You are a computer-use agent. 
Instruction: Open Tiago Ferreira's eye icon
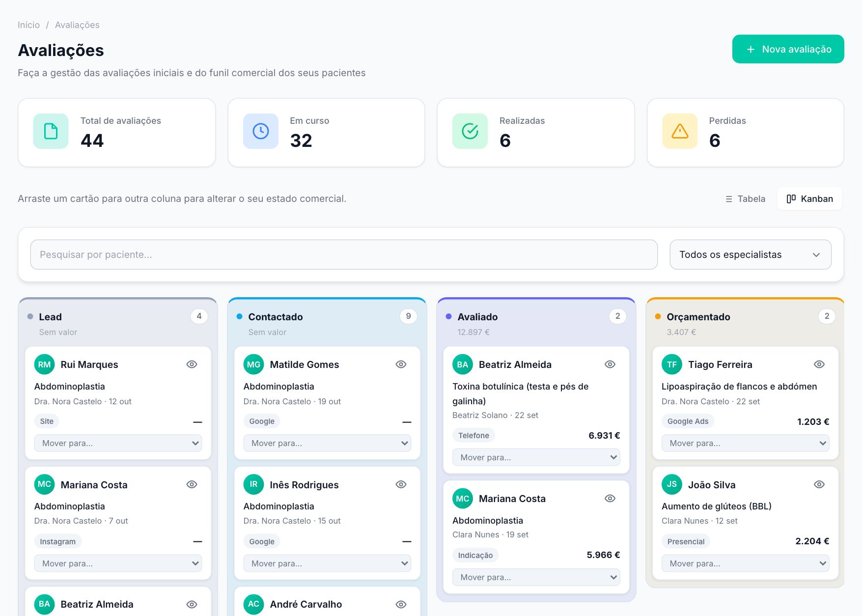point(819,364)
